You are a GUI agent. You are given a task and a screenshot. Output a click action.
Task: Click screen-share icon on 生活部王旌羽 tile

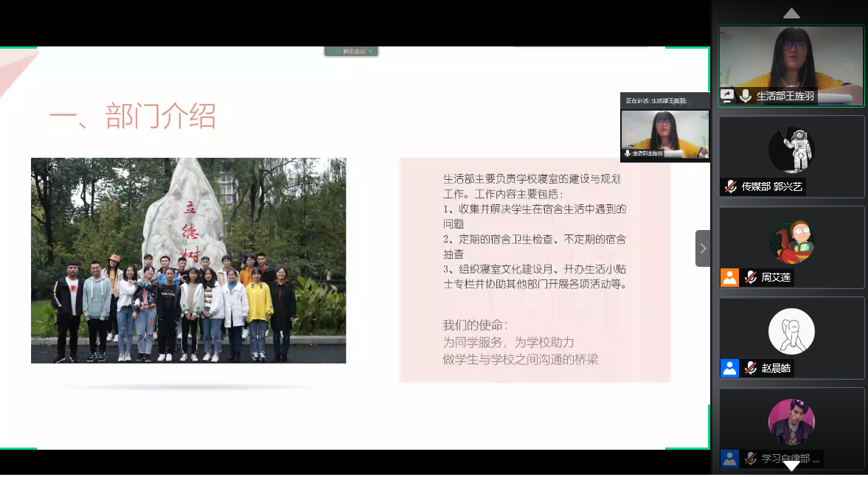(728, 96)
